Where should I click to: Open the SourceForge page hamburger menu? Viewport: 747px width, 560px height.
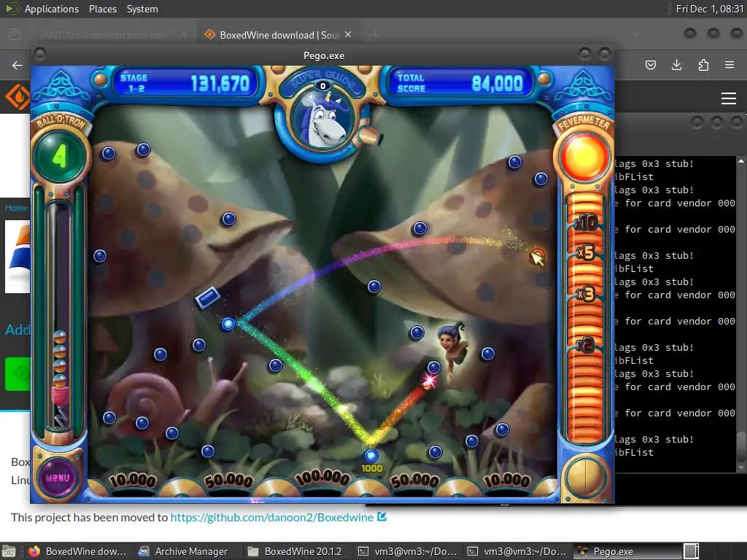[729, 98]
